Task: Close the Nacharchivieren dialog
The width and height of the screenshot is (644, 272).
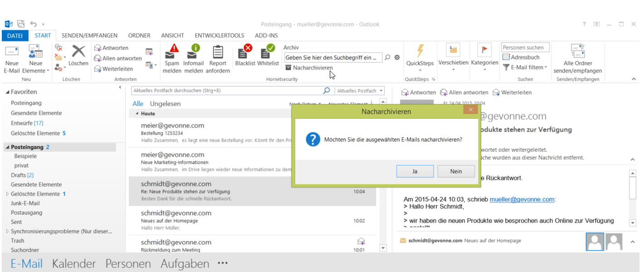Action: [x=470, y=110]
